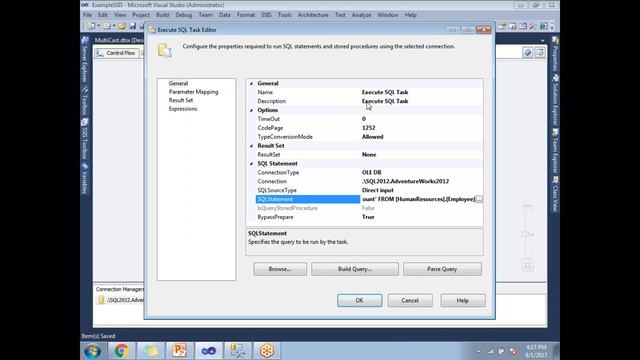Click the Open File folder toolbar icon

coord(122,26)
